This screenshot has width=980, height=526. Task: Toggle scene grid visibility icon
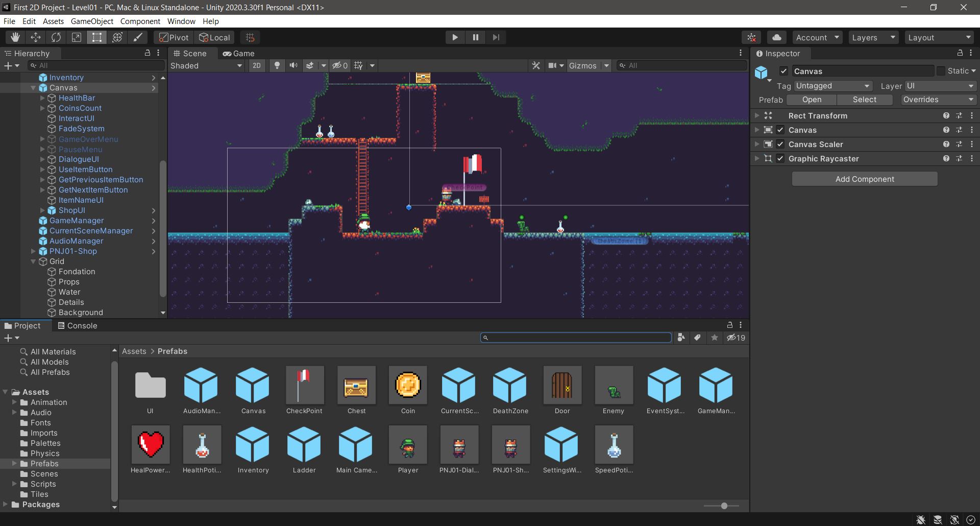[359, 65]
